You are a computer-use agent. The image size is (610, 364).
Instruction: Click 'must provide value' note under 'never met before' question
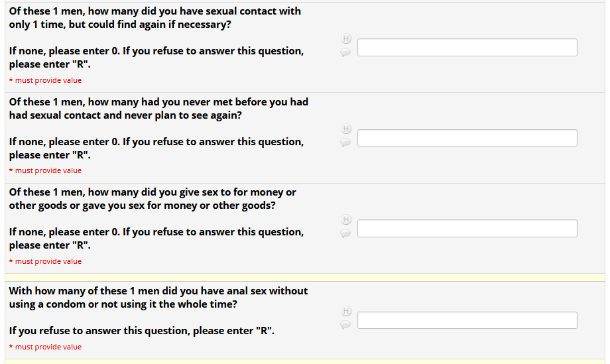tap(48, 170)
